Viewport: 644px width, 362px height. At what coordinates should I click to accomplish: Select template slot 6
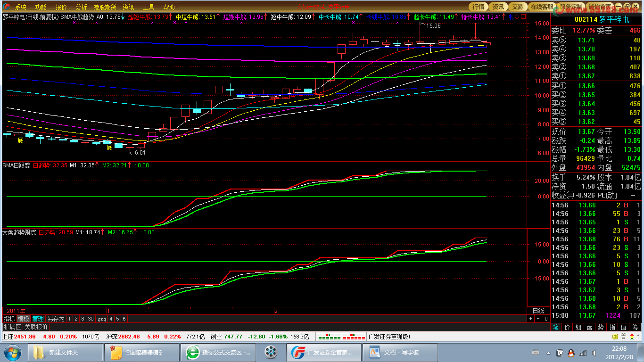[124, 319]
